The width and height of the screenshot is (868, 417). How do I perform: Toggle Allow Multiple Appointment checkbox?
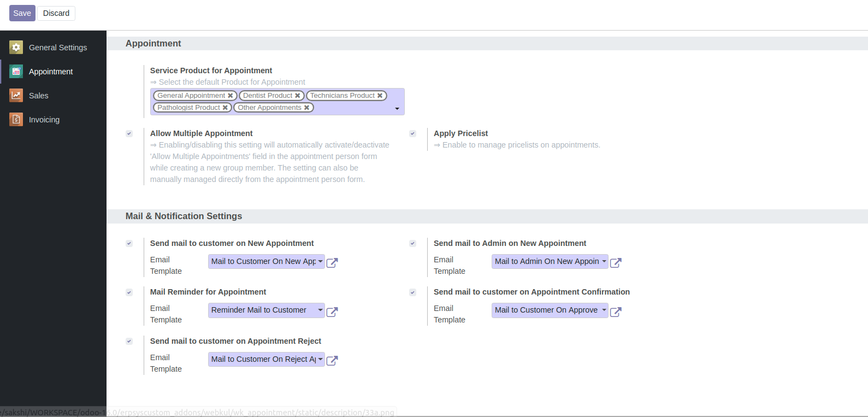tap(129, 133)
